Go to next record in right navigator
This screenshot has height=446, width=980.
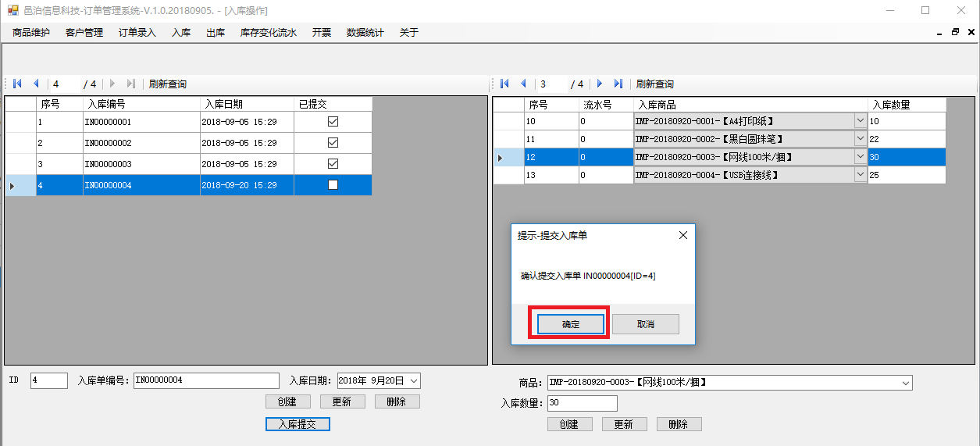pyautogui.click(x=600, y=84)
